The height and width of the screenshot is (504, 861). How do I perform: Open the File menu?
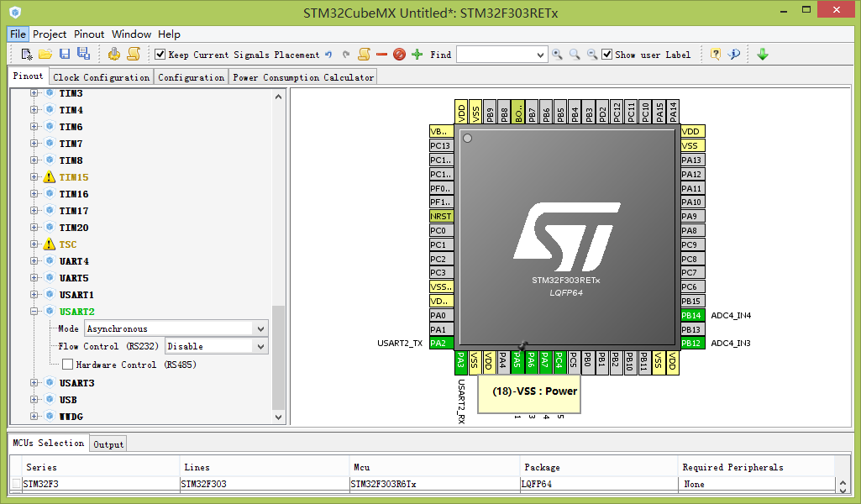tap(18, 34)
